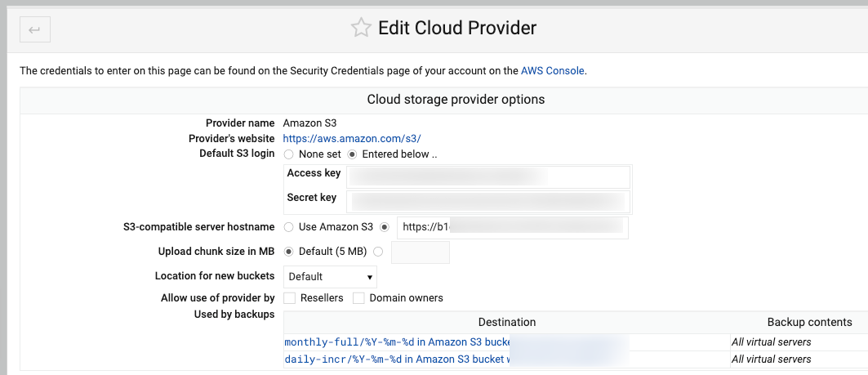The image size is (868, 375).
Task: Select the custom chunk size radio button
Action: click(378, 252)
